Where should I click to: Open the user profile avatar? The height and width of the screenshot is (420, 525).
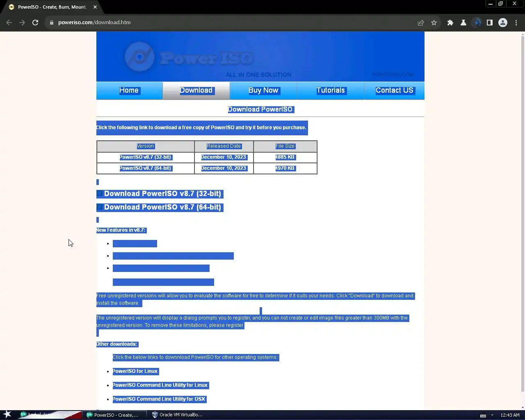click(x=503, y=23)
